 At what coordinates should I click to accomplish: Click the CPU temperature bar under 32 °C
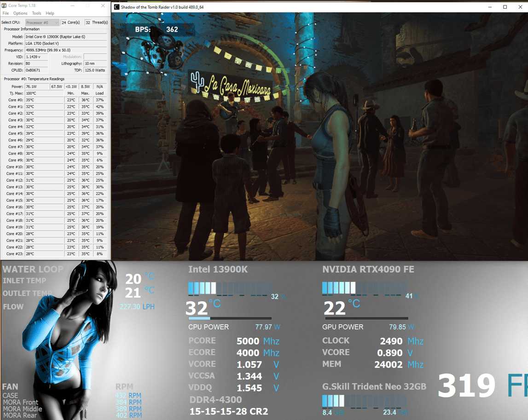pyautogui.click(x=230, y=318)
